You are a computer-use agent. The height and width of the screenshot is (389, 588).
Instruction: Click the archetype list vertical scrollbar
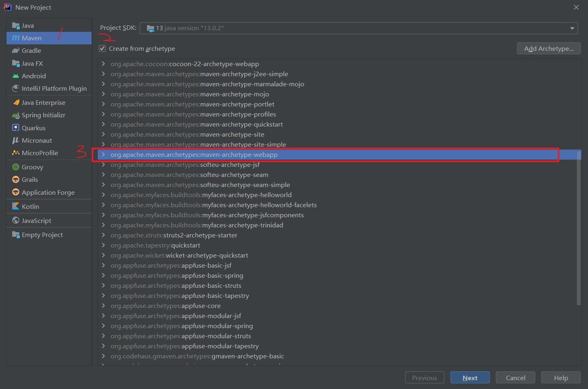click(579, 228)
